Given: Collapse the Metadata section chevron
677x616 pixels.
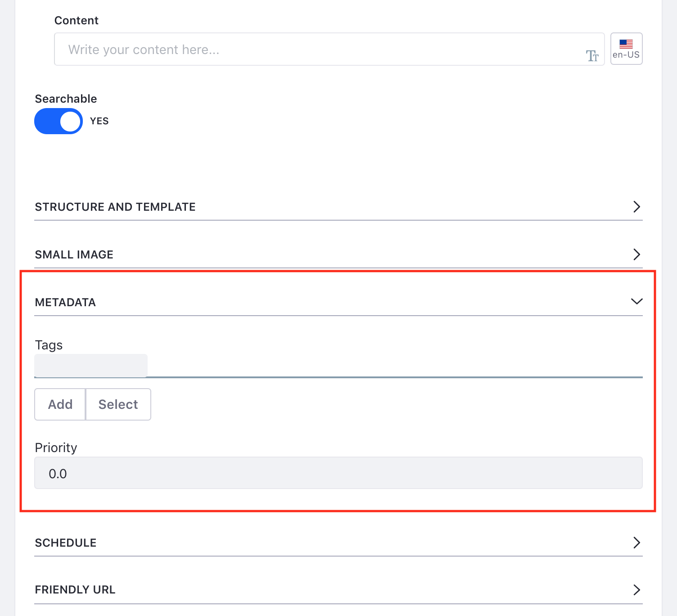Looking at the screenshot, I should coord(636,301).
